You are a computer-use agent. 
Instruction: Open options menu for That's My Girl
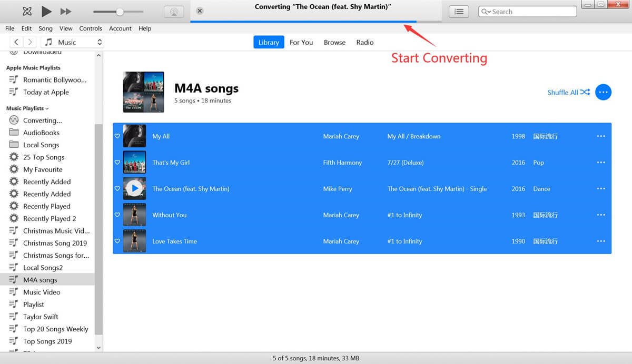[601, 163]
